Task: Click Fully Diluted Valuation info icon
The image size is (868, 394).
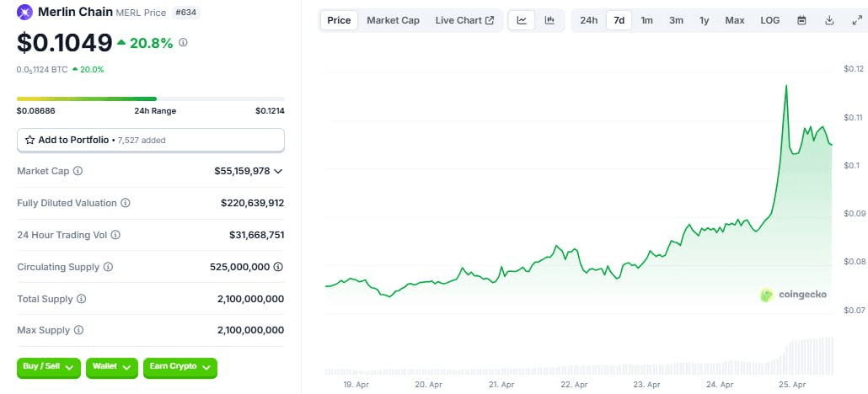Action: click(x=126, y=203)
